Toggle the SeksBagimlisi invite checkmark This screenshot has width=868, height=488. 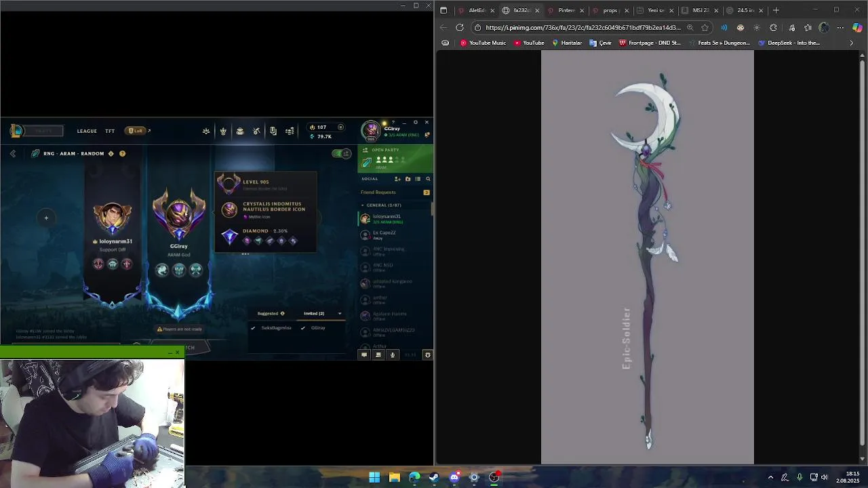coord(253,328)
